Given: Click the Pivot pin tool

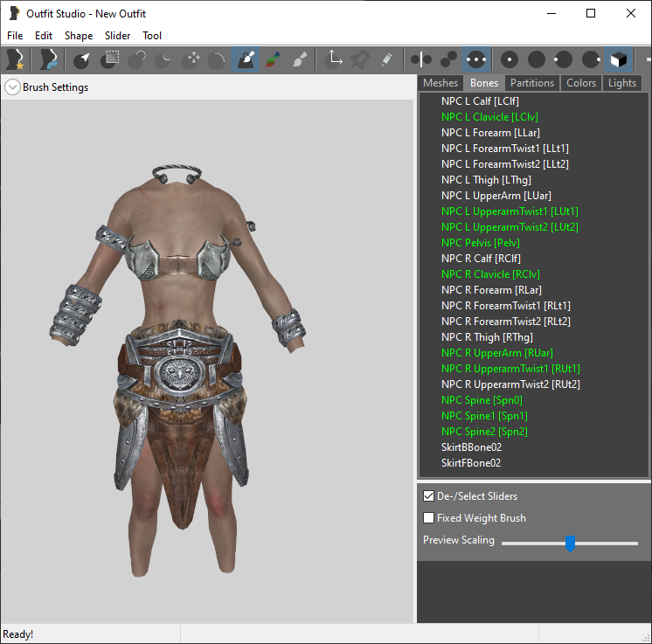Looking at the screenshot, I should point(360,59).
